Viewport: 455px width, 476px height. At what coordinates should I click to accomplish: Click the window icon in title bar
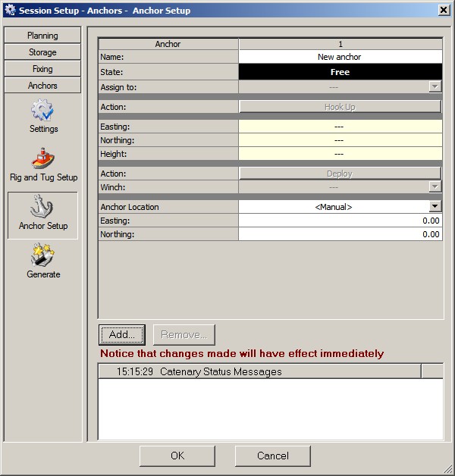click(x=9, y=10)
